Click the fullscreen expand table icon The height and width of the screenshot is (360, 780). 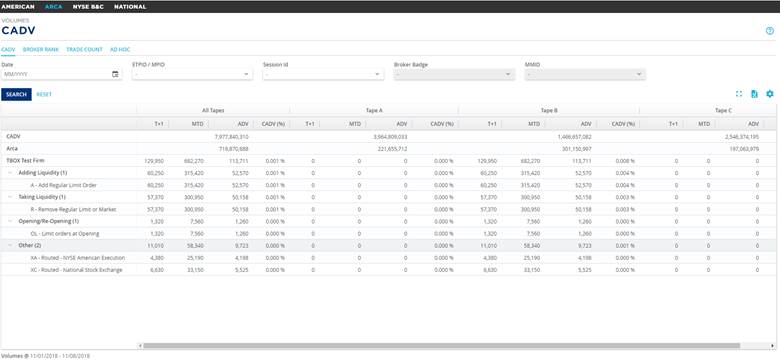[739, 94]
